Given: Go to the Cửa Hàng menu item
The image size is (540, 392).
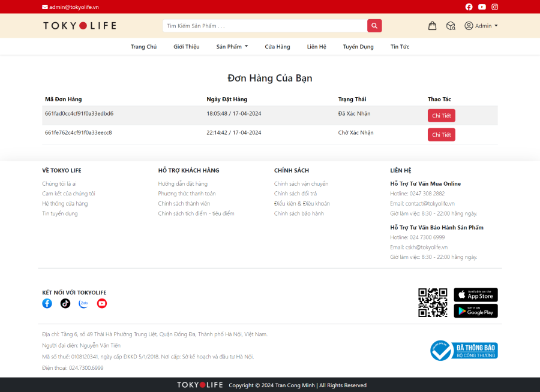Looking at the screenshot, I should tap(277, 47).
